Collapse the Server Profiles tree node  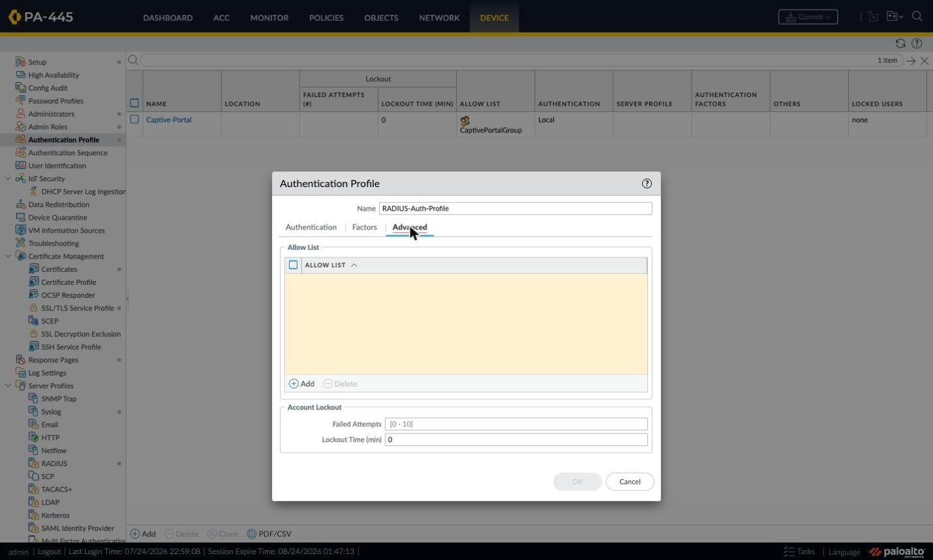8,386
